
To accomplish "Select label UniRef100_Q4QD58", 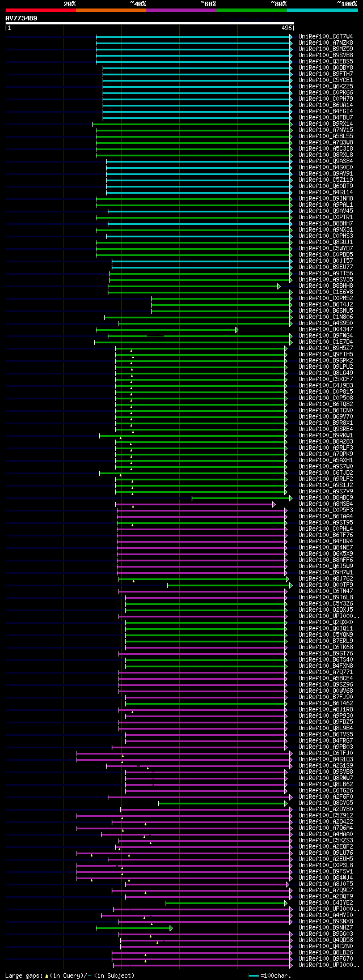I will (326, 940).
